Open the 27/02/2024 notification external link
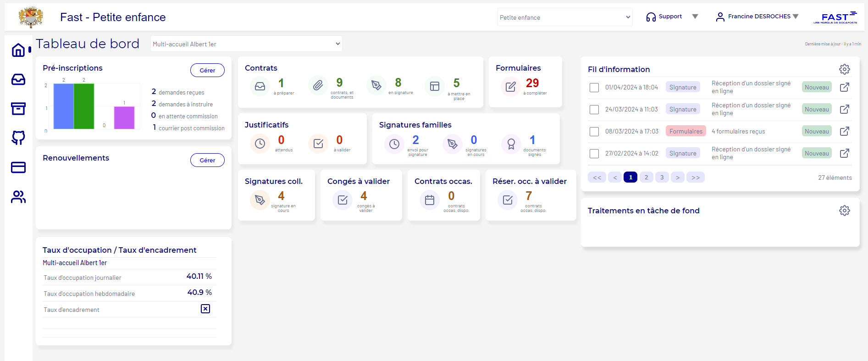 point(845,153)
